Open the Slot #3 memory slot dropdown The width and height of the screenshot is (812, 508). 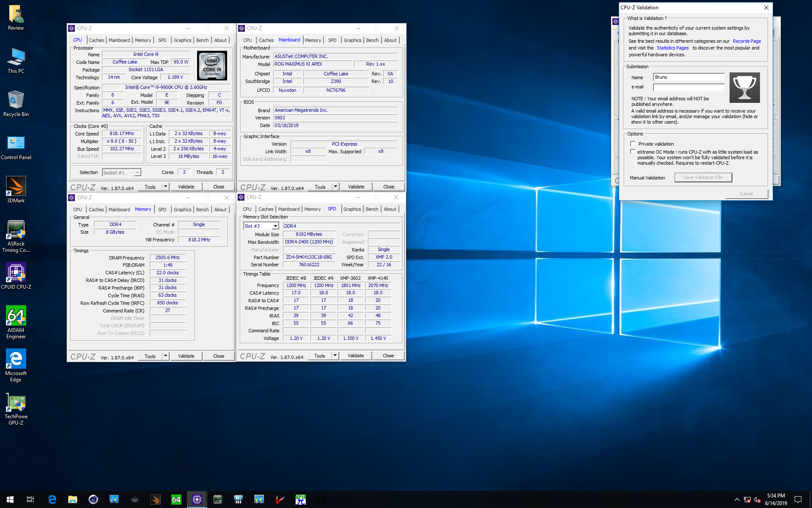275,226
